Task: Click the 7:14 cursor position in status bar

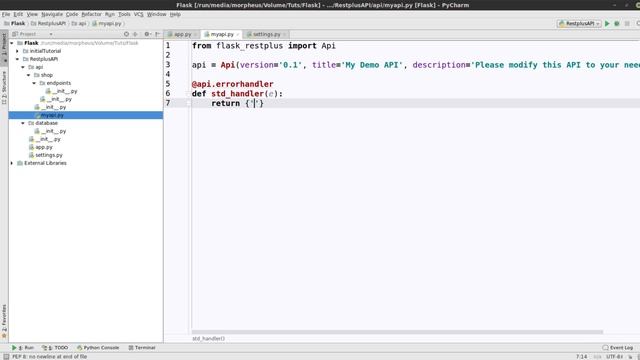Action: click(582, 357)
